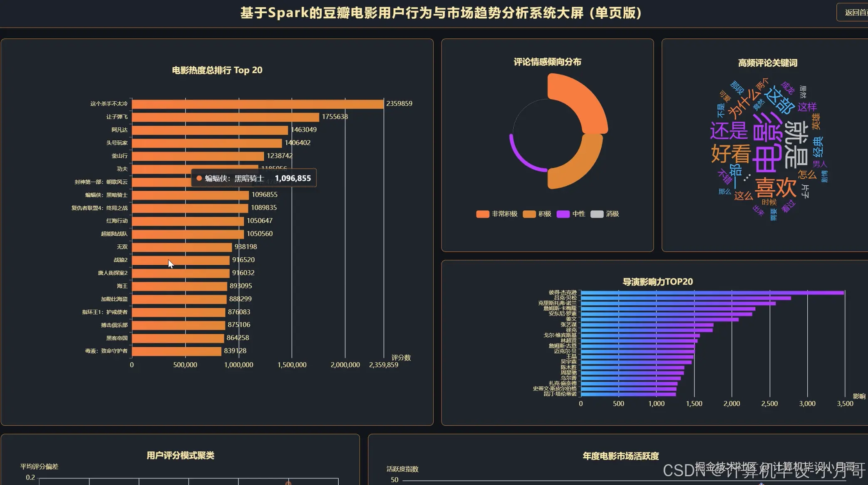Click the 喜欢 keyword in word cloud
The image size is (868, 485).
point(775,187)
